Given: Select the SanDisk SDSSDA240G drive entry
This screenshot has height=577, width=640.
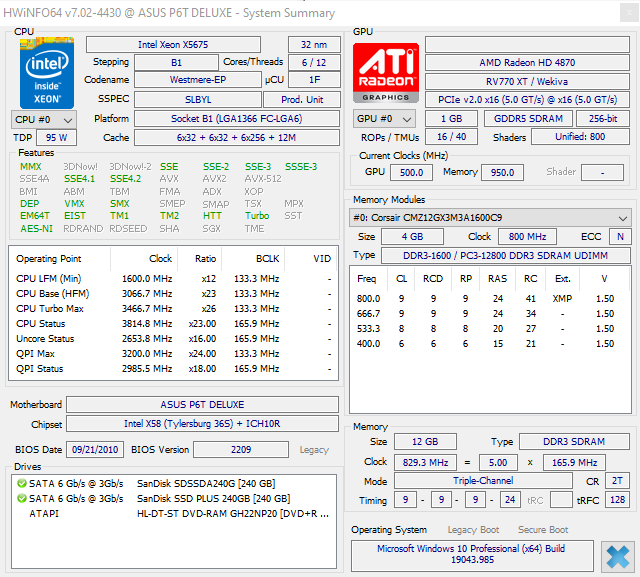Looking at the screenshot, I should [x=173, y=484].
